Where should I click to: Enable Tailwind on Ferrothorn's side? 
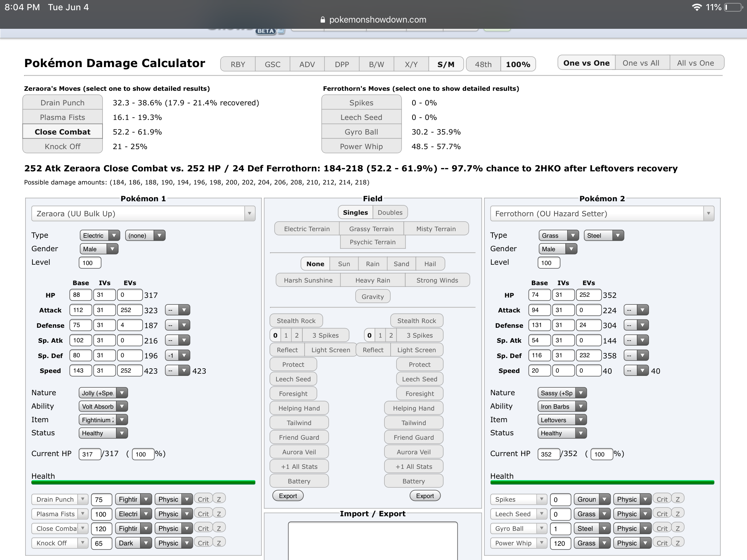[414, 423]
